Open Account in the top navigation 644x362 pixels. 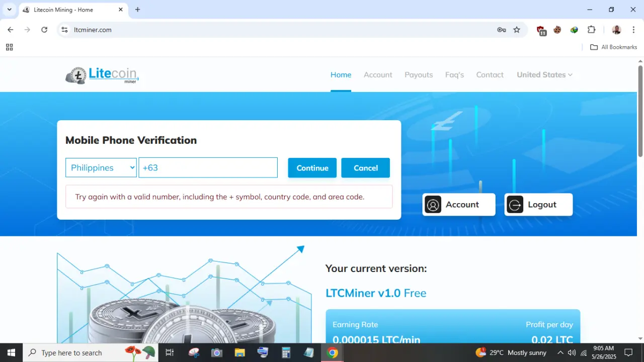point(378,74)
